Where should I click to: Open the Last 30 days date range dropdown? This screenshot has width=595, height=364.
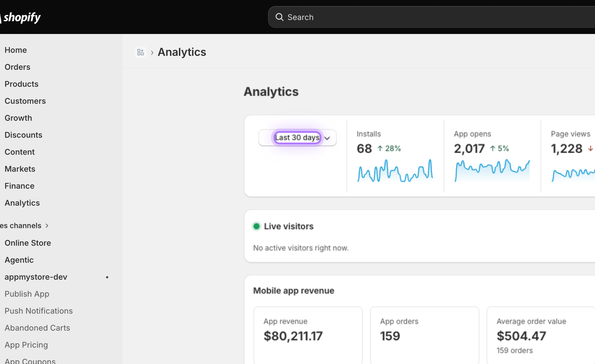point(297,138)
